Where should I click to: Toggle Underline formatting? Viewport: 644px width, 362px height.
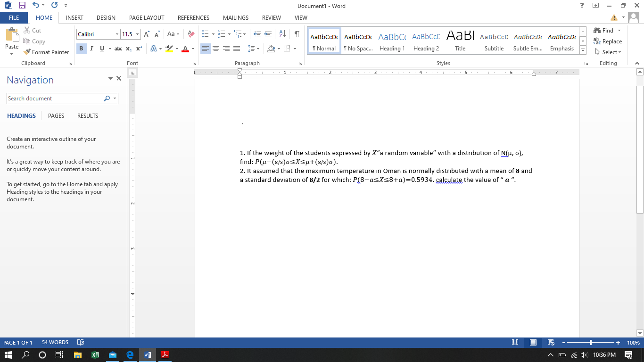(102, 49)
